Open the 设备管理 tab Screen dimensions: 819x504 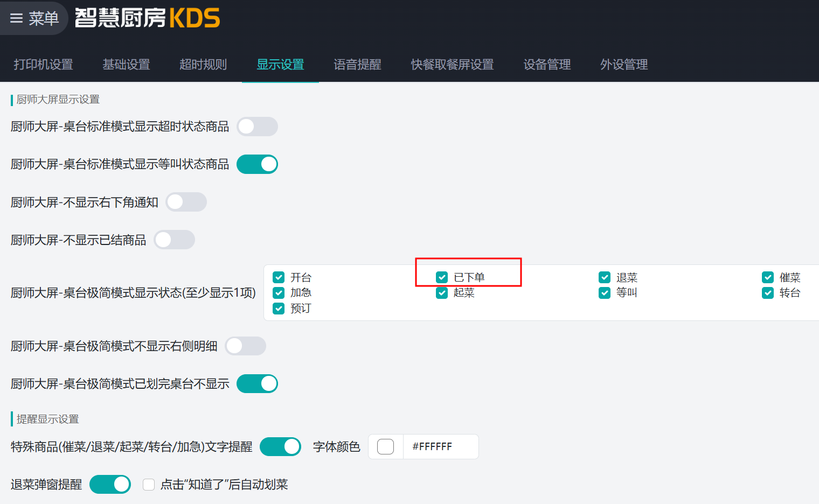[x=547, y=65]
